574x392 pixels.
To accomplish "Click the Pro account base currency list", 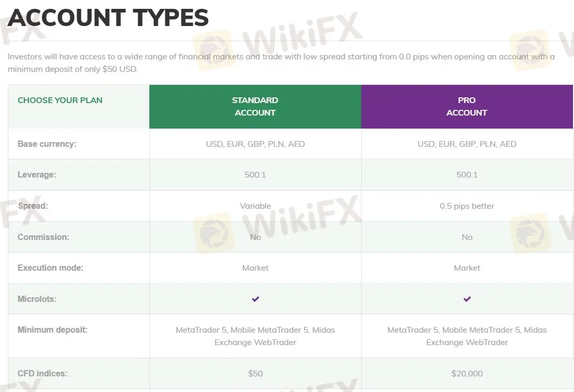I will 467,144.
